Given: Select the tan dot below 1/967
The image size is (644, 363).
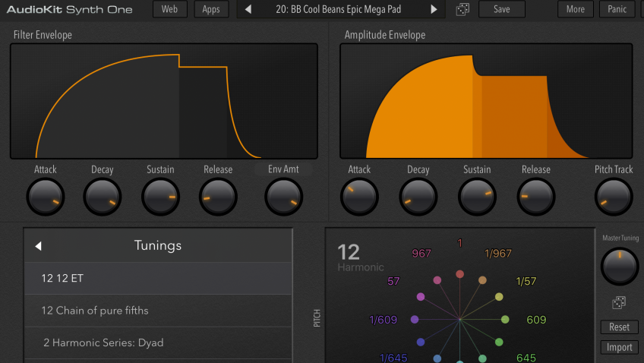Looking at the screenshot, I should pyautogui.click(x=482, y=280).
